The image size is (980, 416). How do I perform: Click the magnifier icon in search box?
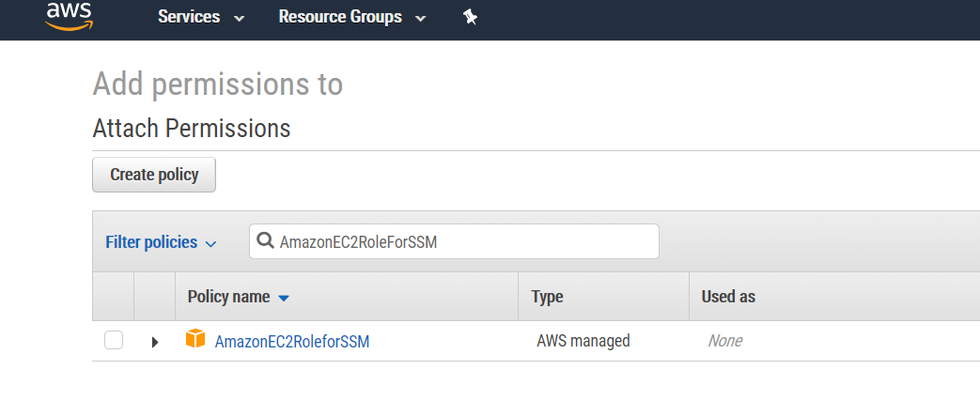[x=265, y=241]
